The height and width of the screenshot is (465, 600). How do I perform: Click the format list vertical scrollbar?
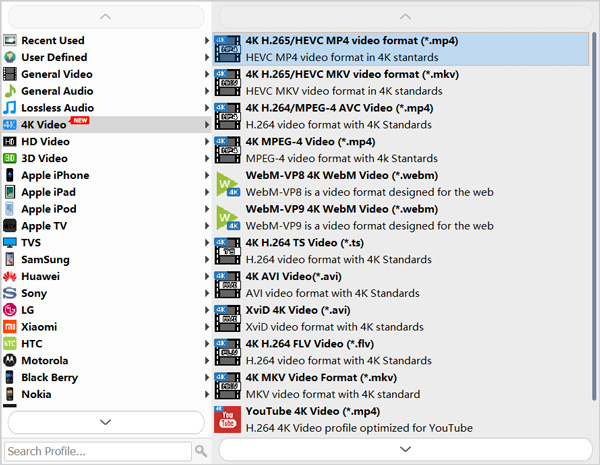click(x=594, y=217)
